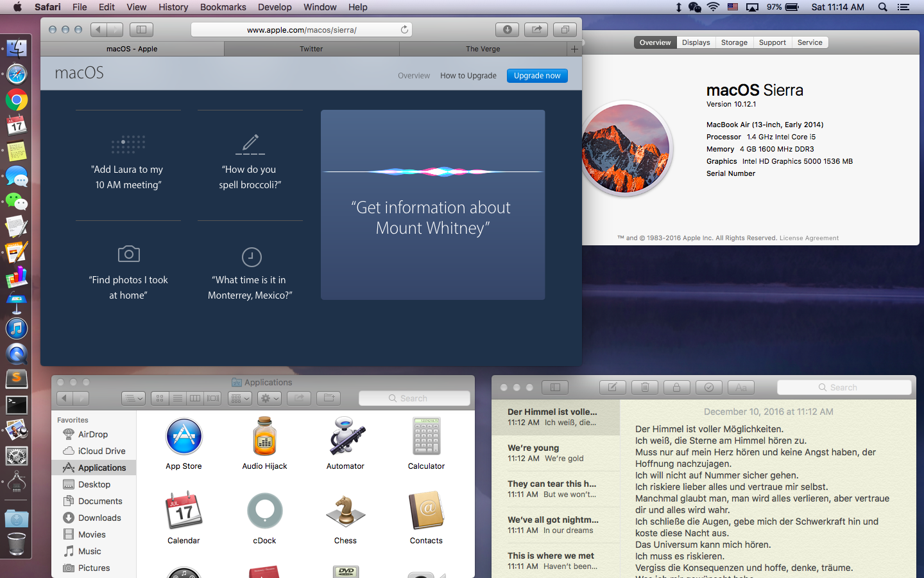Select the App Store application icon
Viewport: 924px width, 578px height.
point(184,437)
